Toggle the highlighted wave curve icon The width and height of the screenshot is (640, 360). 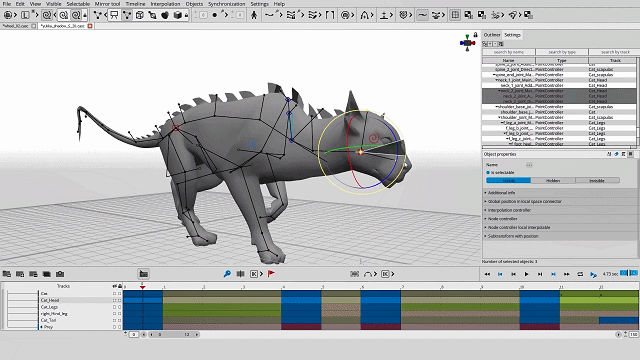point(422,15)
